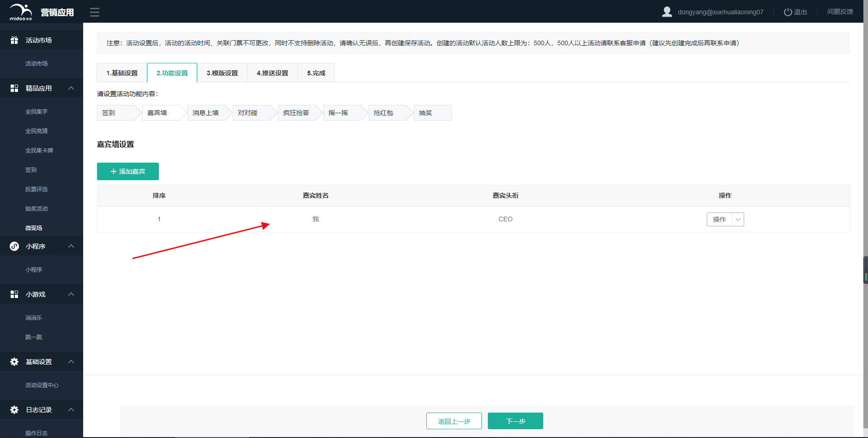Open 消消乐 in the sidebar
This screenshot has width=868, height=438.
(34, 317)
